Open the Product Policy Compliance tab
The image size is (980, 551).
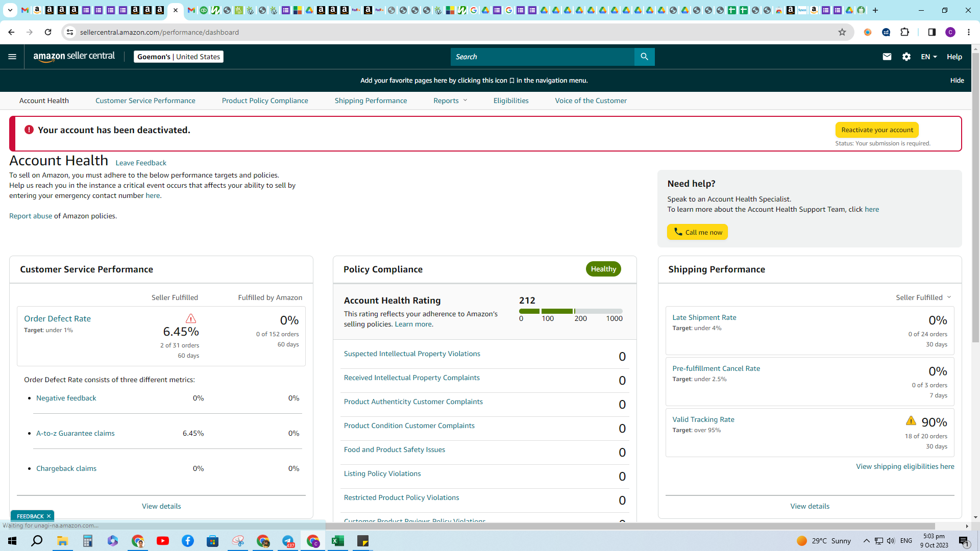tap(265, 101)
